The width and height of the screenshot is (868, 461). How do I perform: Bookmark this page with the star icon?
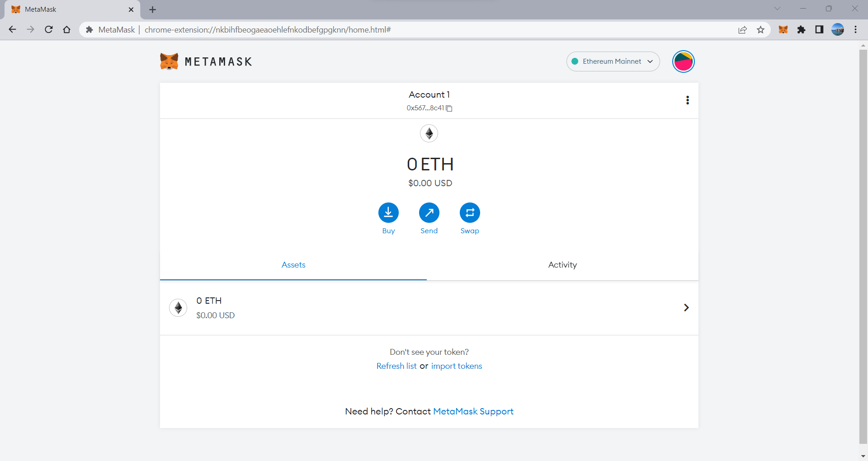click(x=760, y=30)
